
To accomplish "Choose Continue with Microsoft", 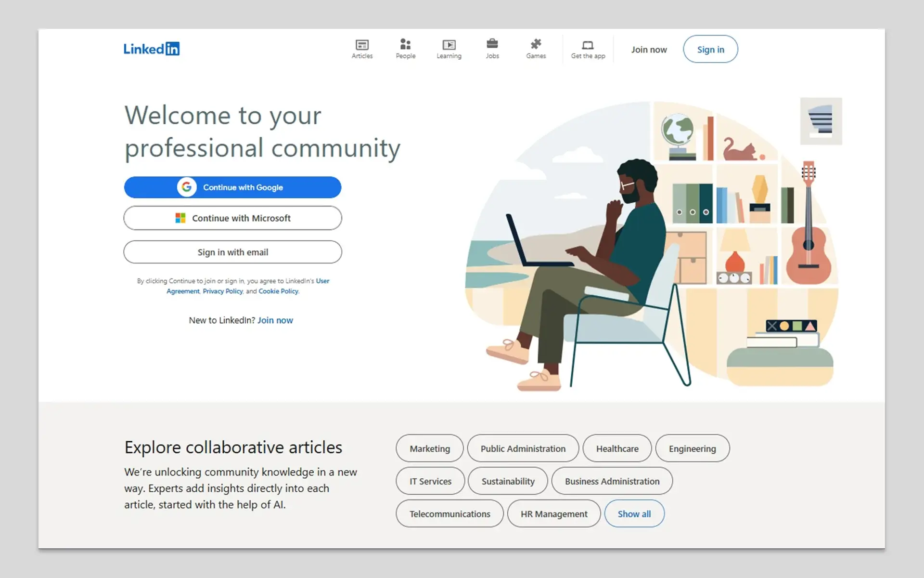I will coord(232,218).
